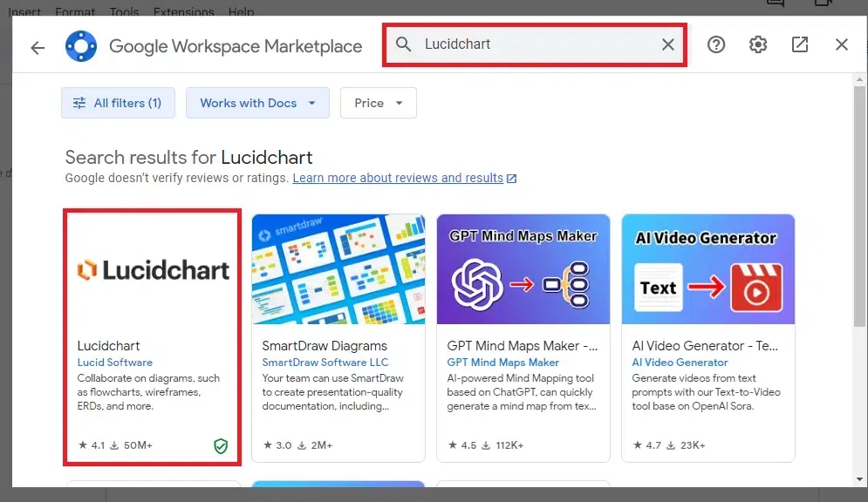868x502 pixels.
Task: Click the download icon beside 50M+
Action: (114, 445)
